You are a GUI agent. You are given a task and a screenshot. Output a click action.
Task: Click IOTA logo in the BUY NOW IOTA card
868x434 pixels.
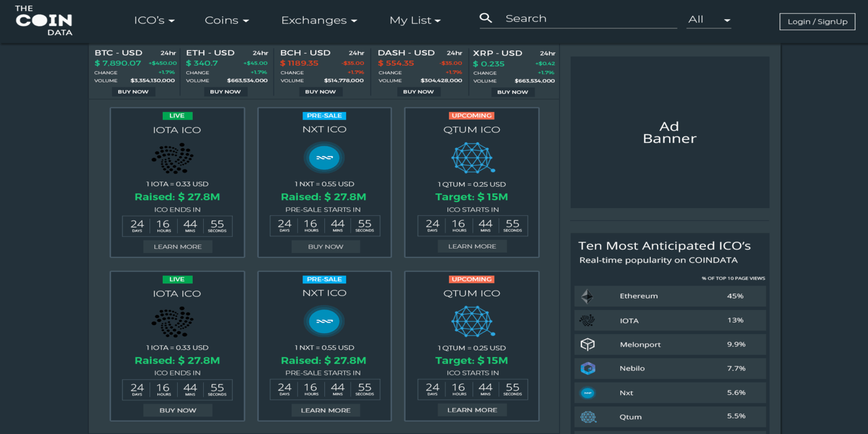(172, 322)
